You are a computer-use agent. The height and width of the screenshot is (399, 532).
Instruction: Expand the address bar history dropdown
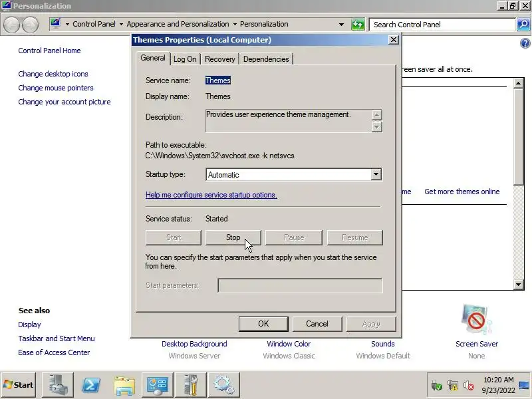pyautogui.click(x=341, y=25)
